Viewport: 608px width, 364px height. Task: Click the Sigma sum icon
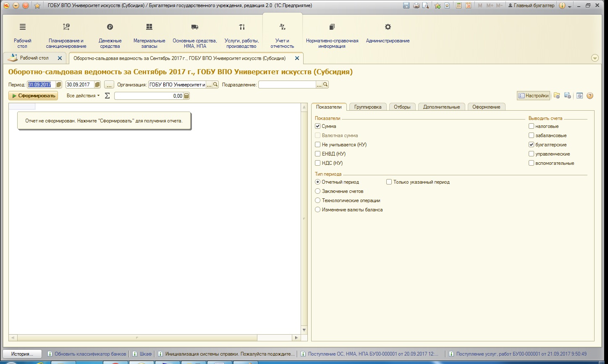pos(107,96)
